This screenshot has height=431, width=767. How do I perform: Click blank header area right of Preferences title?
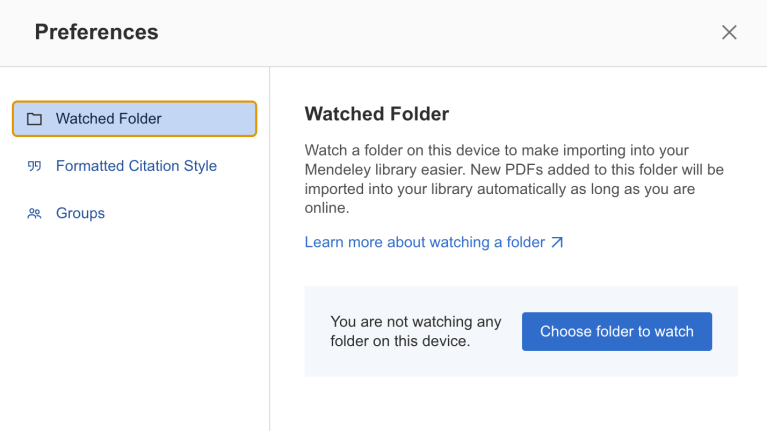click(440, 32)
